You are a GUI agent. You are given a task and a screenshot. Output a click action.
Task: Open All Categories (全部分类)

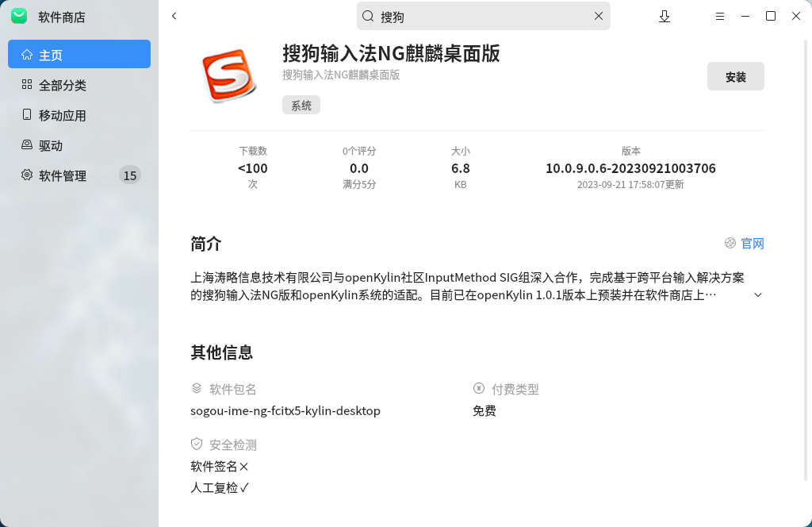click(x=79, y=84)
